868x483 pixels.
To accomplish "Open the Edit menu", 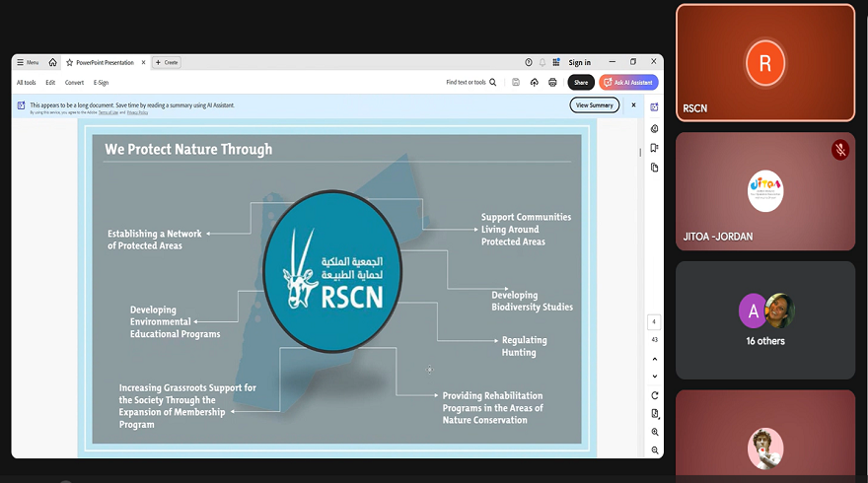I will click(50, 83).
